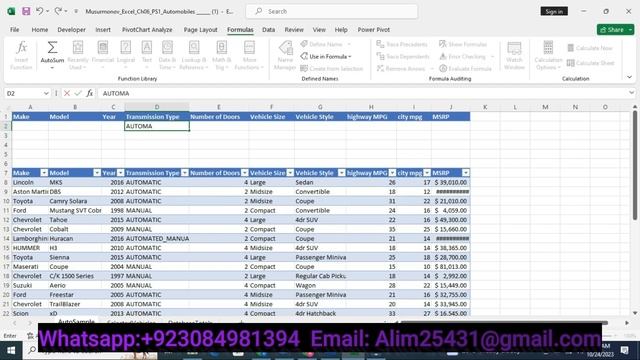
Task: Open the Year column filter dropdown
Action: pos(120,173)
